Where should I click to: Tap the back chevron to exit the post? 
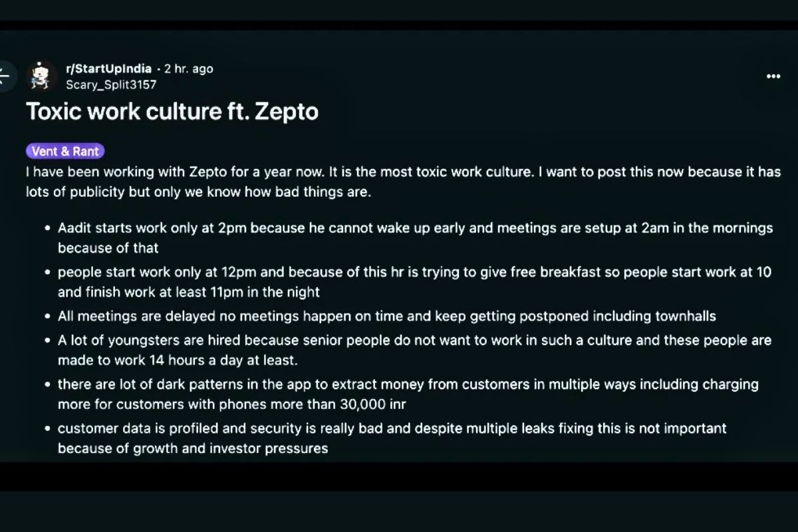click(x=5, y=76)
